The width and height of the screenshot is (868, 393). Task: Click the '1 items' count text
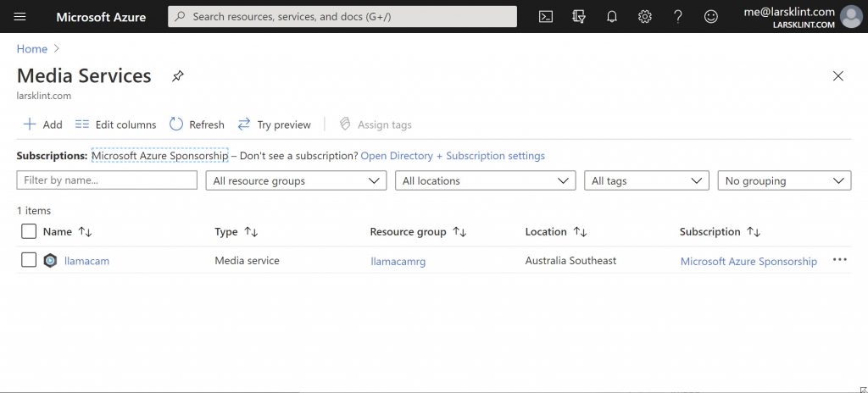coord(34,210)
